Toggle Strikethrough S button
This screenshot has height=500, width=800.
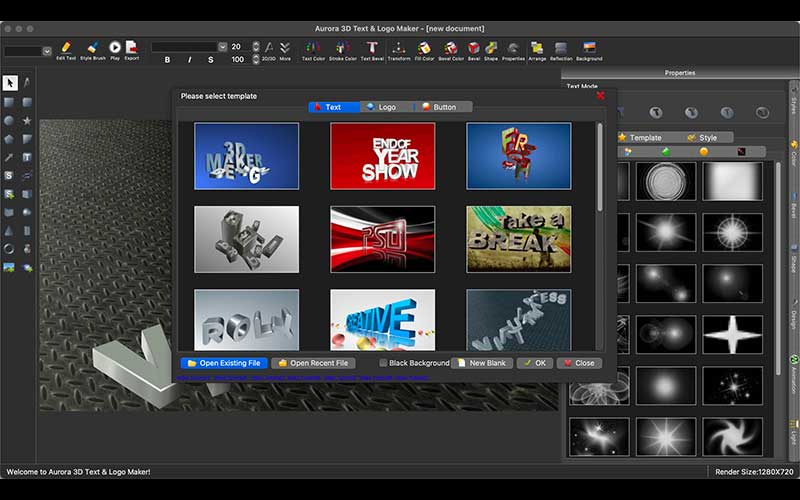(211, 60)
